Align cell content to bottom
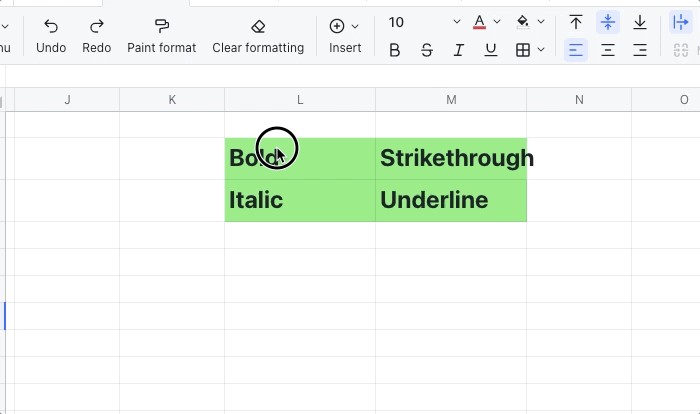700x414 pixels. point(640,22)
